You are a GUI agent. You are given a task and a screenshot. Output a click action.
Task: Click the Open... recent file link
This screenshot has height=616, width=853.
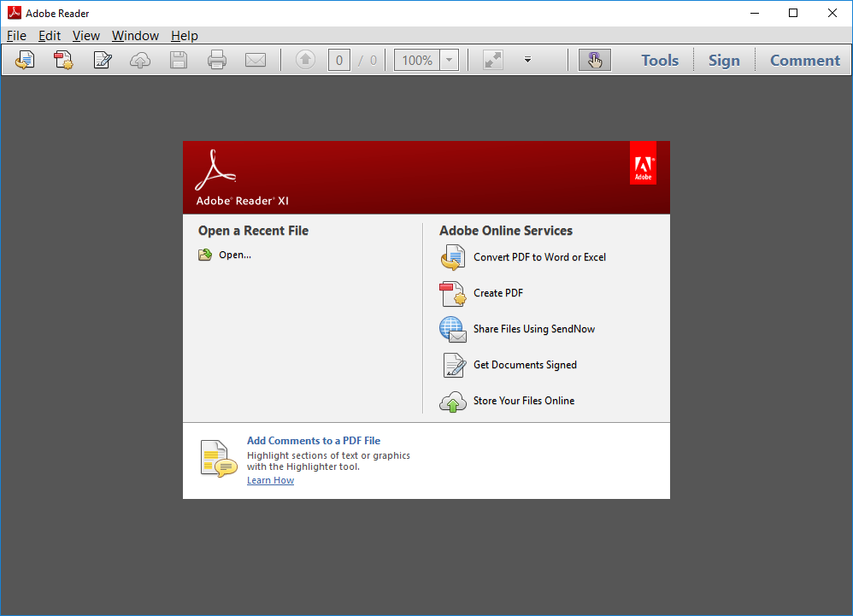(x=235, y=255)
